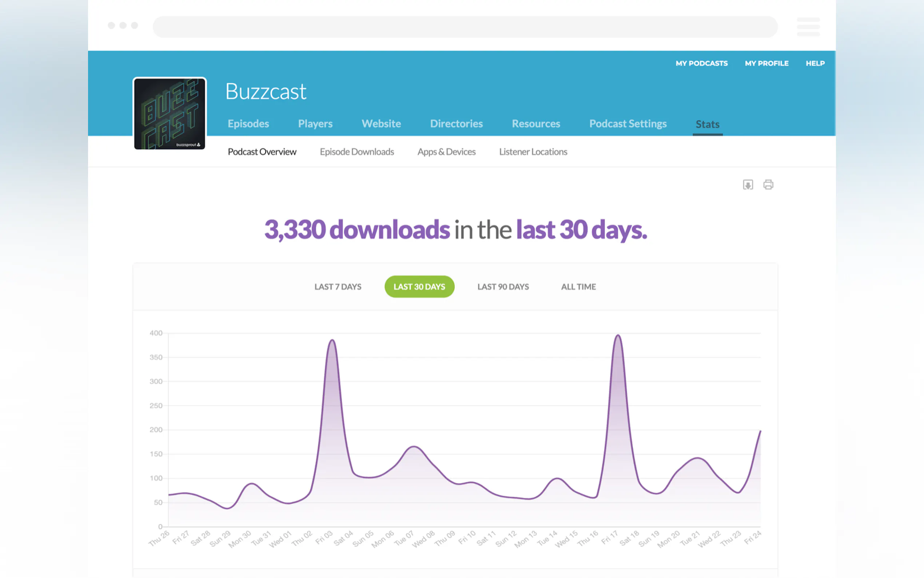924x578 pixels.
Task: Open Episode Downloads stats sub-tab
Action: (357, 152)
